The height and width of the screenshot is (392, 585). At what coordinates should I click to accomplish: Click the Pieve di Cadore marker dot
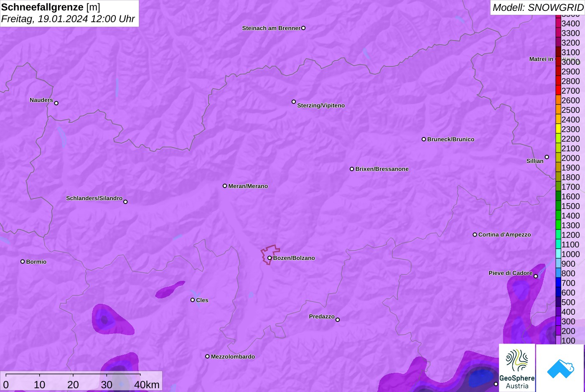click(x=536, y=276)
